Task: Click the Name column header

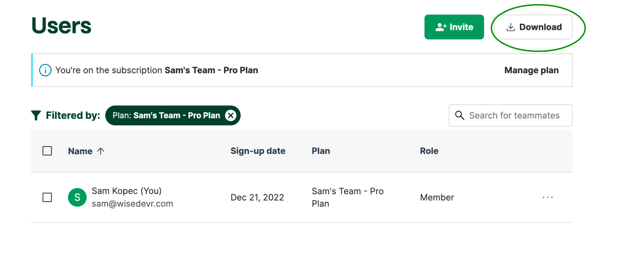Action: point(80,151)
